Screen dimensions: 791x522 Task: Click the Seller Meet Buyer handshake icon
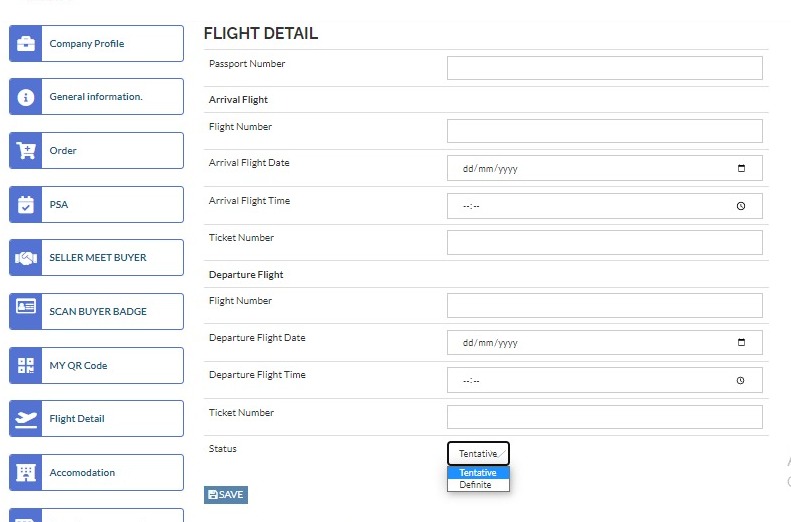26,258
